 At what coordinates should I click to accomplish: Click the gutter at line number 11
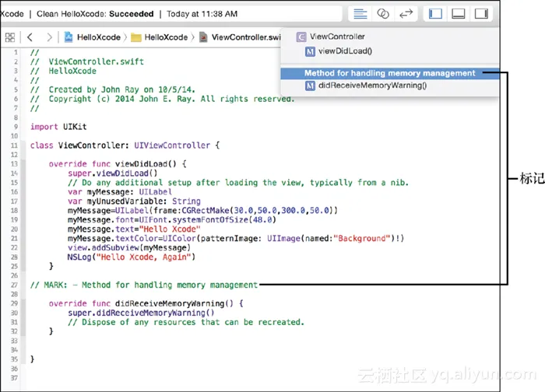tap(14, 145)
